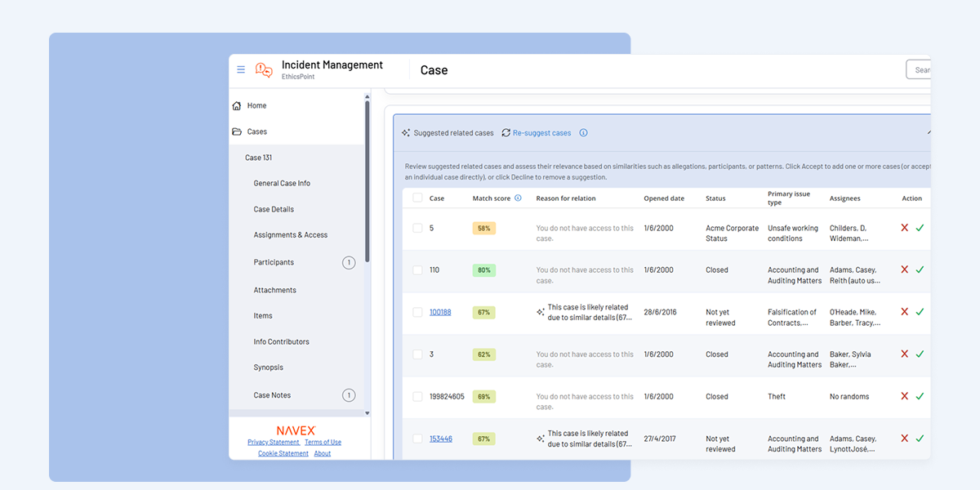Open the hamburger navigation menu
980x490 pixels.
(x=241, y=69)
